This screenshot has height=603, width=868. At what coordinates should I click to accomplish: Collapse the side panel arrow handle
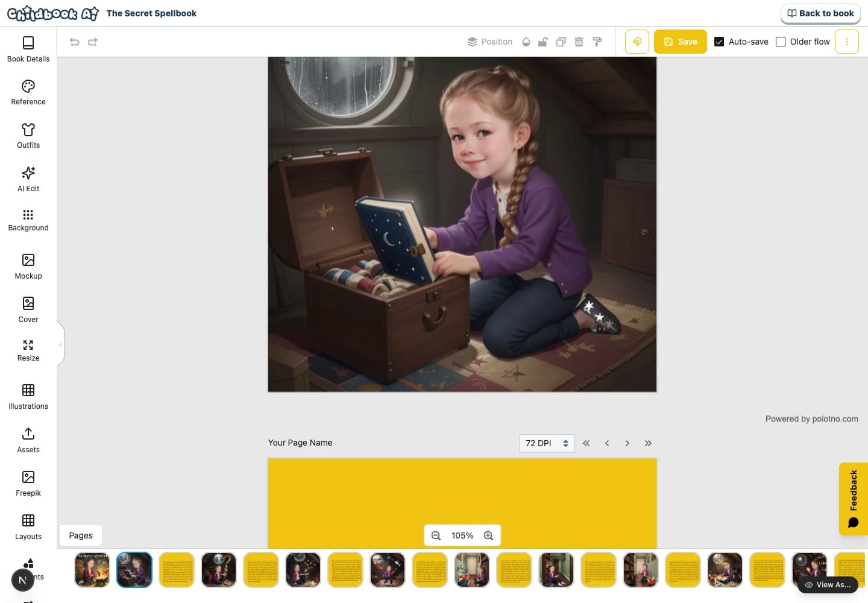click(x=61, y=344)
